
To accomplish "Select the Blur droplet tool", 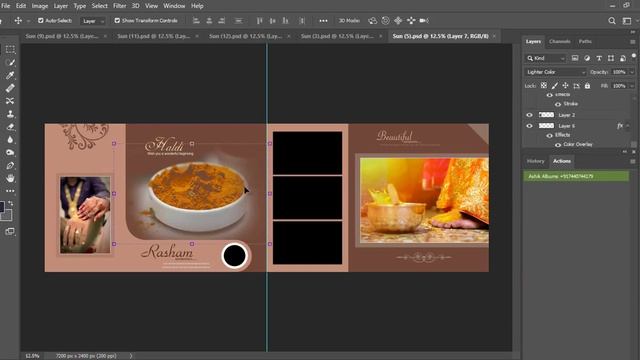I will [x=10, y=140].
